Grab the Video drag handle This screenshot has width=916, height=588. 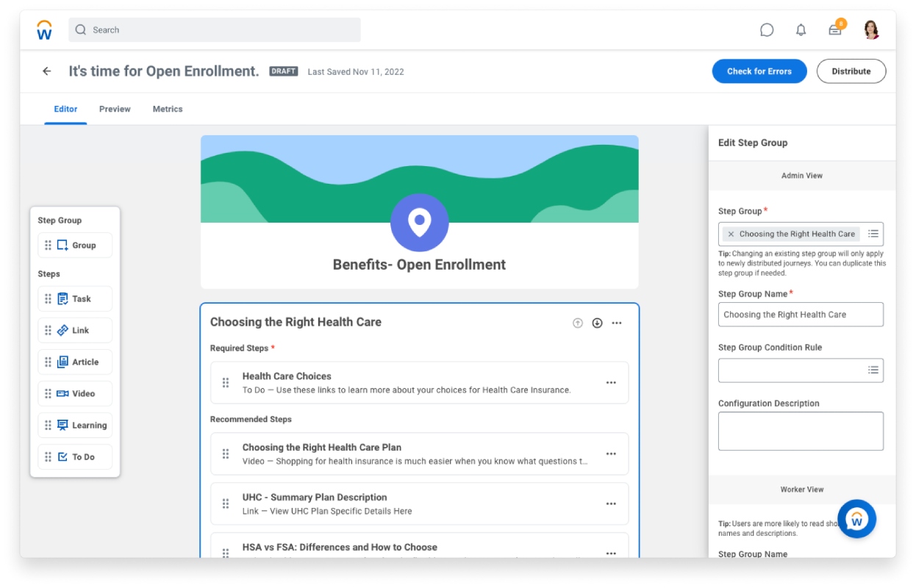tap(49, 394)
